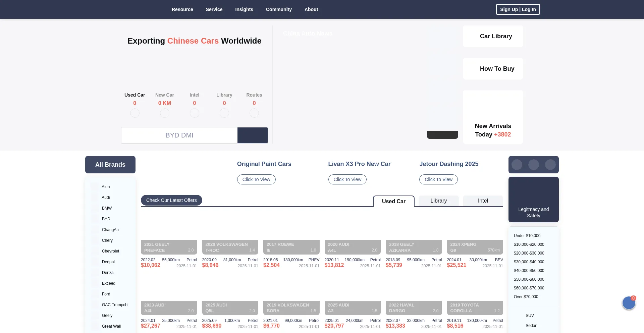Click the first round icon above Legitmacy panel

click(x=517, y=165)
